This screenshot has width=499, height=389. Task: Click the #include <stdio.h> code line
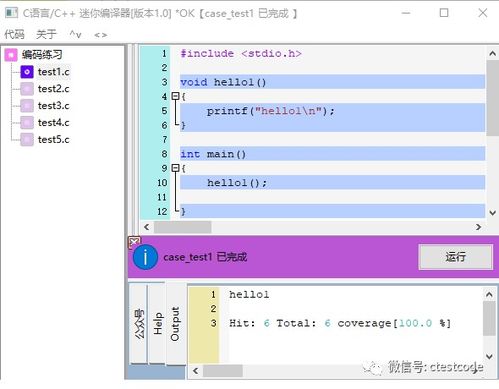click(241, 53)
